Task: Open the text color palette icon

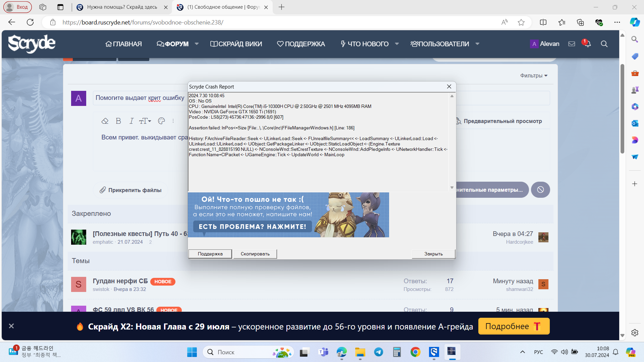Action: (161, 121)
